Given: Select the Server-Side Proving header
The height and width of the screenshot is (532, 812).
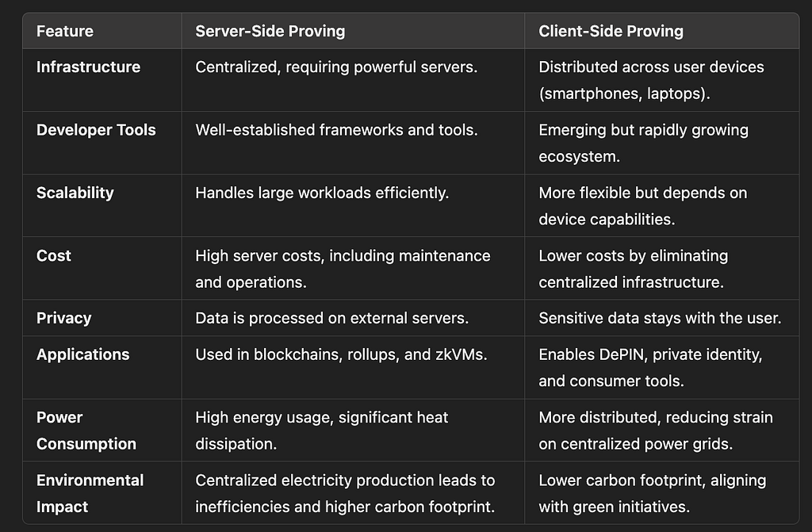Looking at the screenshot, I should [x=270, y=31].
